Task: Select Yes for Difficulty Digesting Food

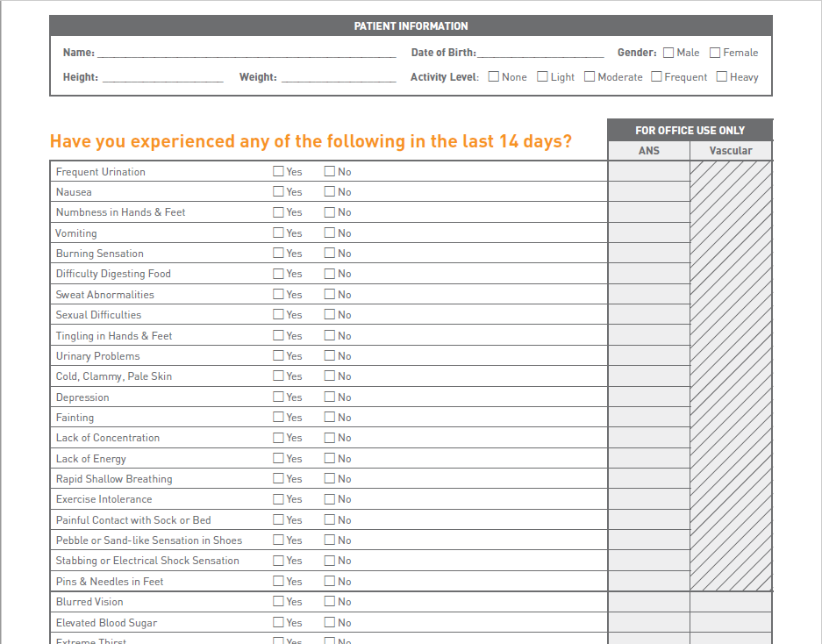Action: click(278, 273)
